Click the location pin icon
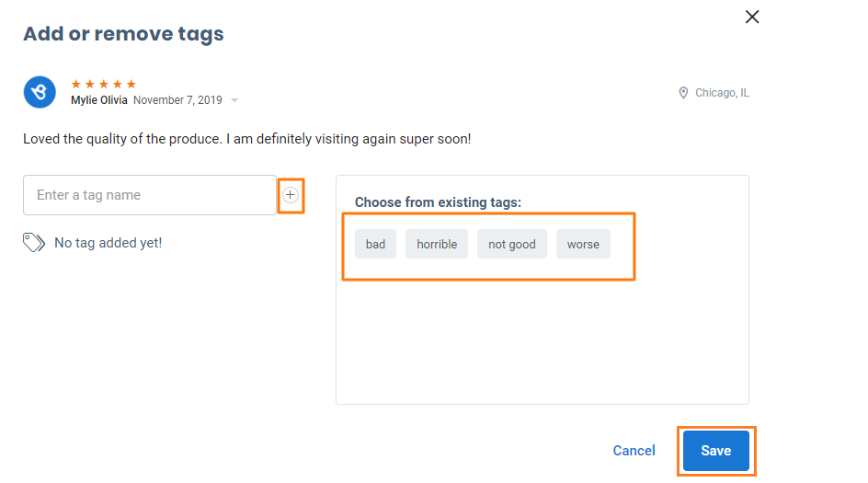Image resolution: width=868 pixels, height=483 pixels. pyautogui.click(x=683, y=93)
